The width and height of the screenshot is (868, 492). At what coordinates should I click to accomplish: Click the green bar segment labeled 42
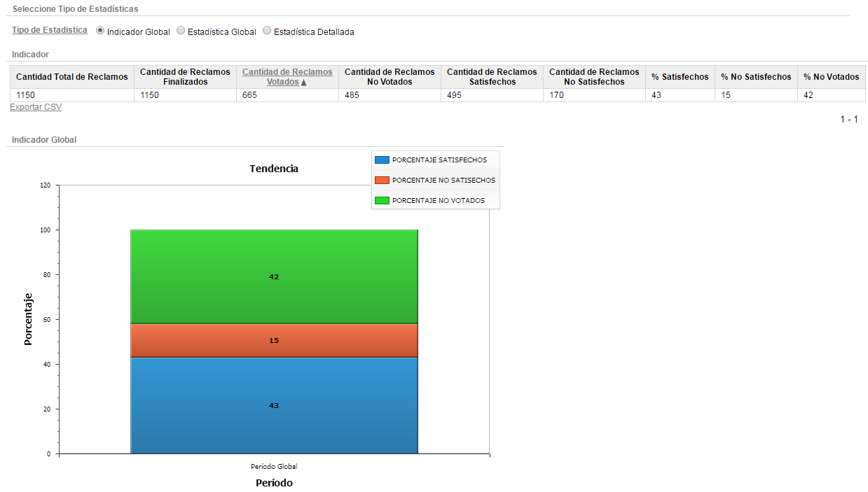coord(274,276)
